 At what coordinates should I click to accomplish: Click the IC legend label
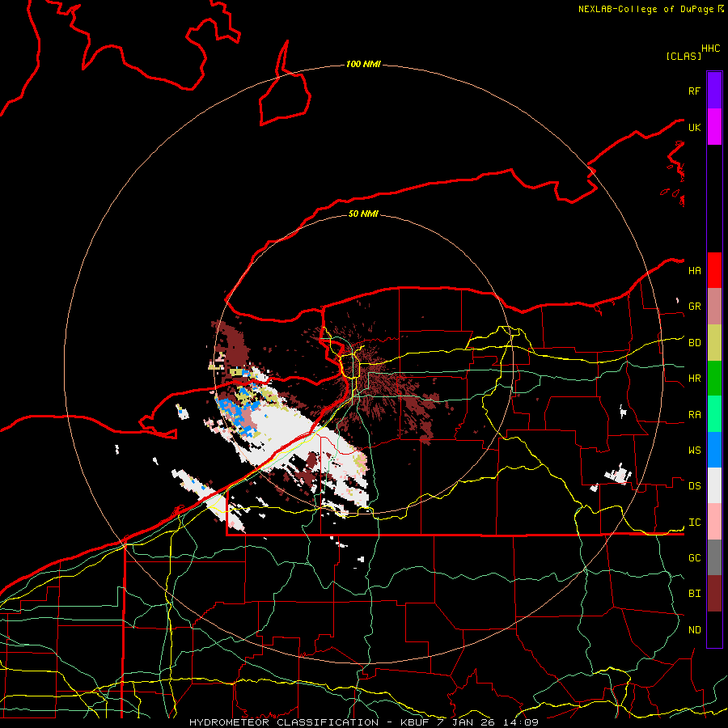[694, 523]
